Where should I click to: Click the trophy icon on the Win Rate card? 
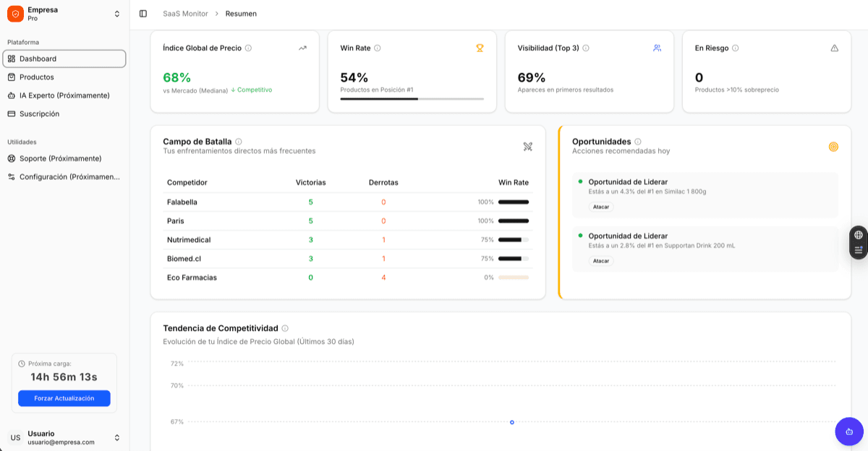tap(480, 48)
